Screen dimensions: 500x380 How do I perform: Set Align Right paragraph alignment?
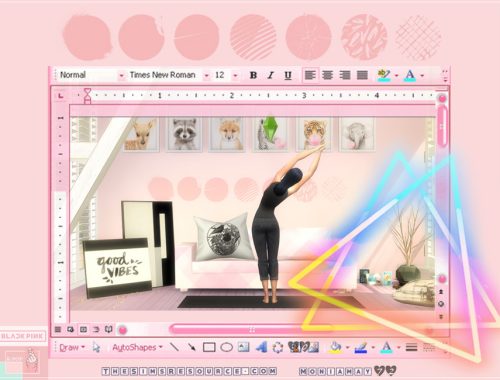(345, 75)
